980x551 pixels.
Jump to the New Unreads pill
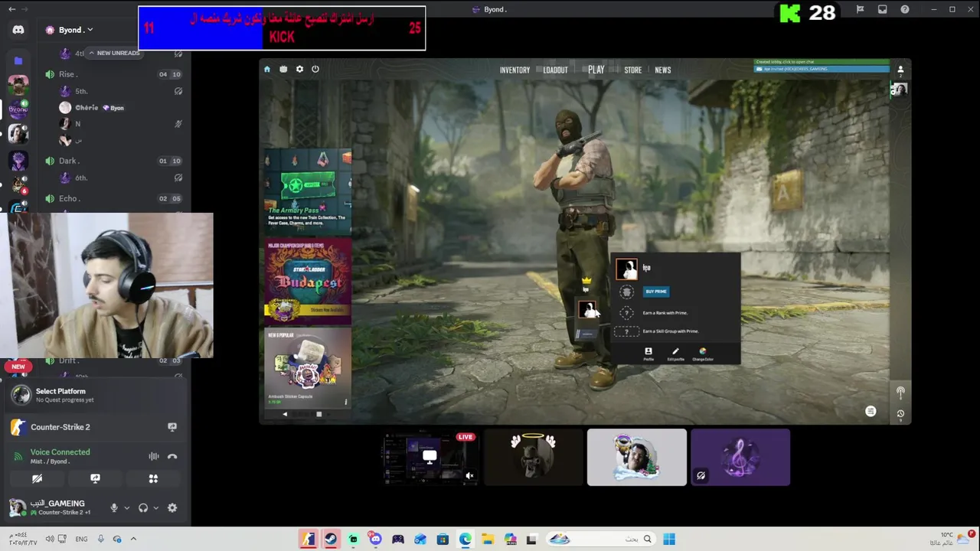pyautogui.click(x=114, y=53)
